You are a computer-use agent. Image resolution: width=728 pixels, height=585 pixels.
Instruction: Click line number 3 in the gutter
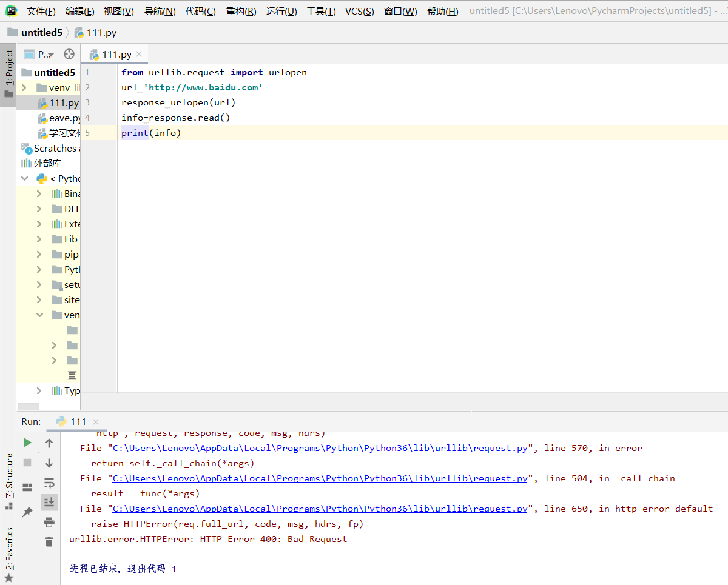[87, 102]
